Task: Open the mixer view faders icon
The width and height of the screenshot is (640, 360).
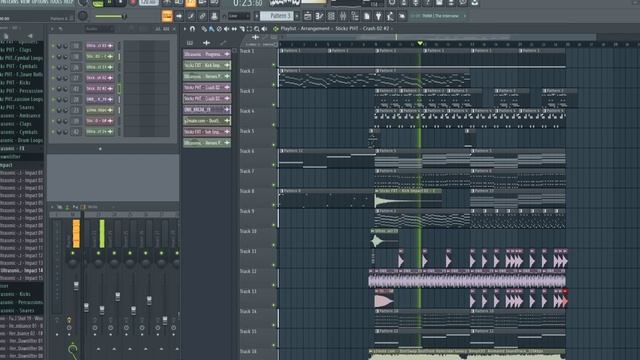Action: (x=343, y=16)
